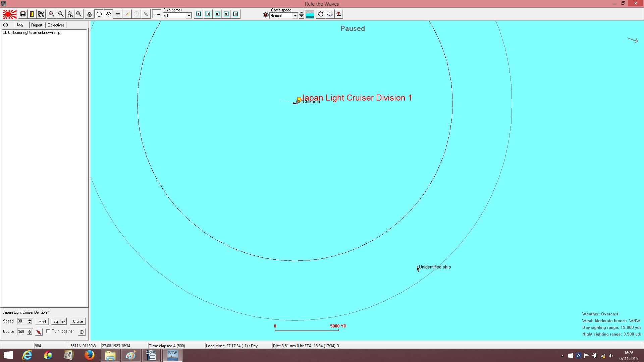This screenshot has width=644, height=362.
Task: Toggle the orange-red diagonal line button
Action: tap(127, 14)
